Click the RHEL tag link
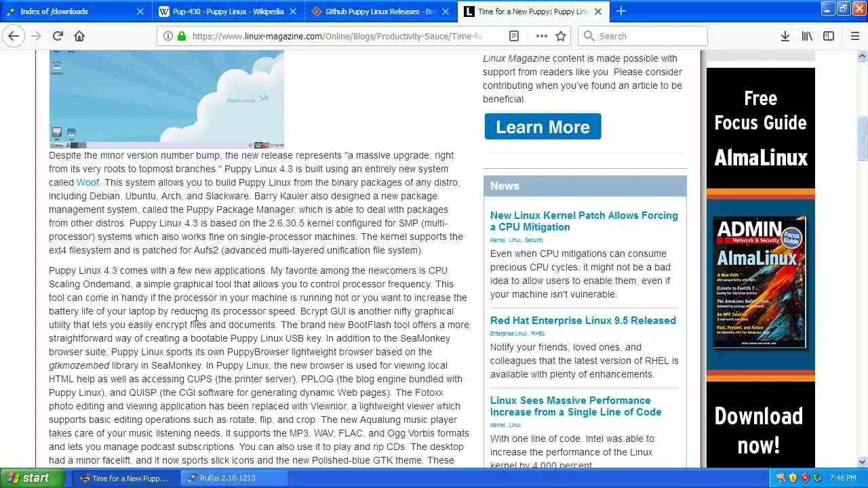 pos(538,333)
